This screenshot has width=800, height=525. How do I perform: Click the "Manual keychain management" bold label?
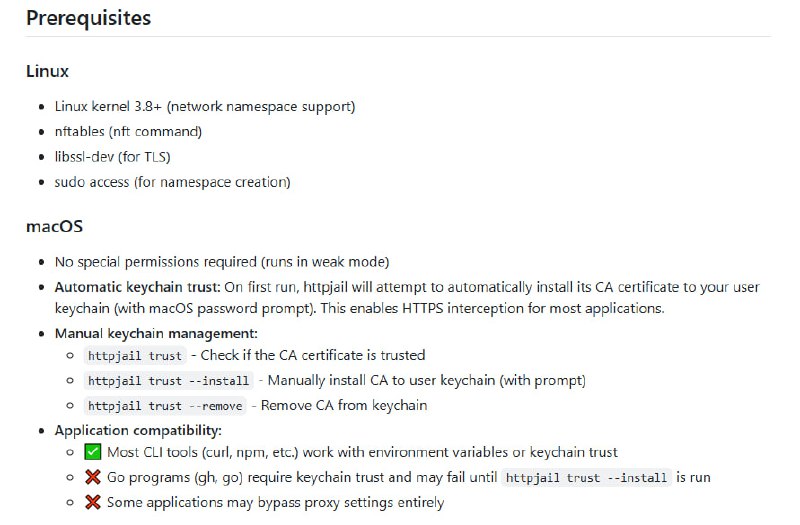pyautogui.click(x=156, y=333)
